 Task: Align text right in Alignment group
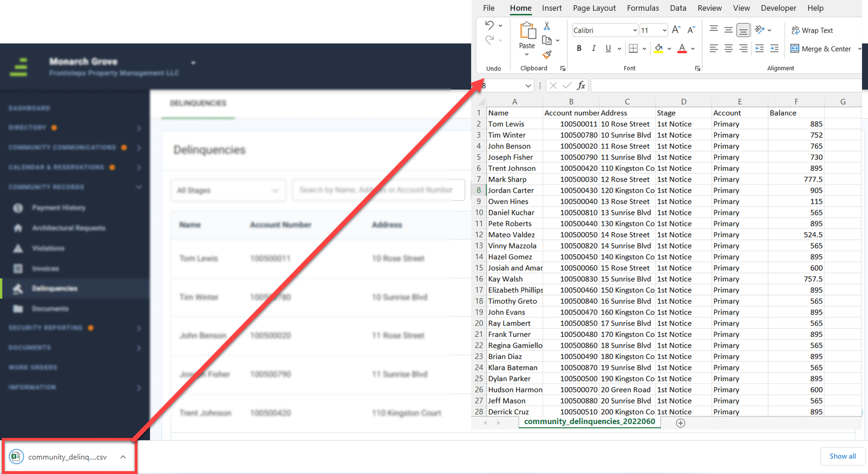coord(744,48)
